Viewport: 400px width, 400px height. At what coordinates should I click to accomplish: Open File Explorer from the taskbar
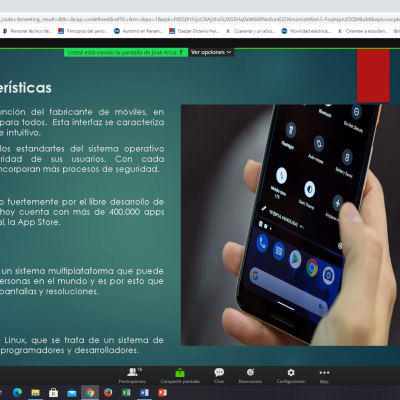[35, 393]
